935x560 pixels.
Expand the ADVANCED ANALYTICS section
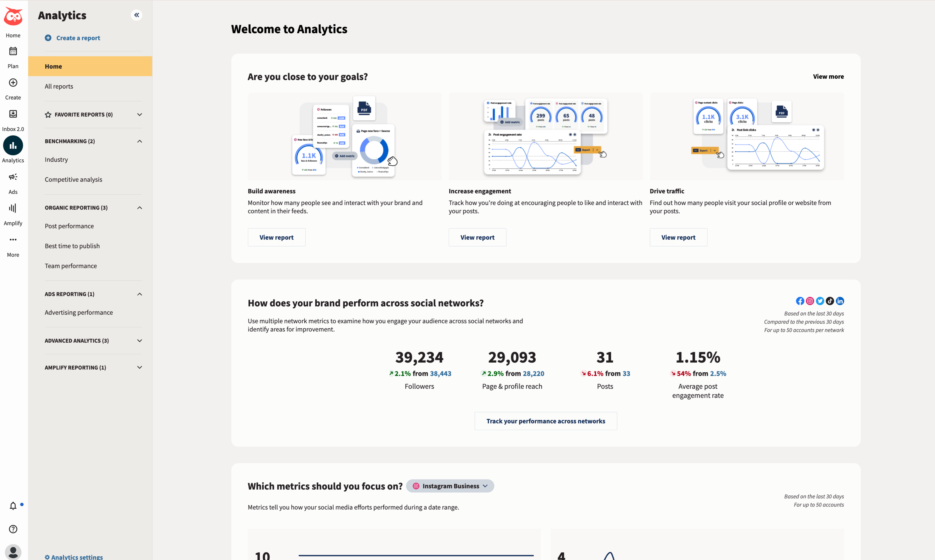(139, 340)
